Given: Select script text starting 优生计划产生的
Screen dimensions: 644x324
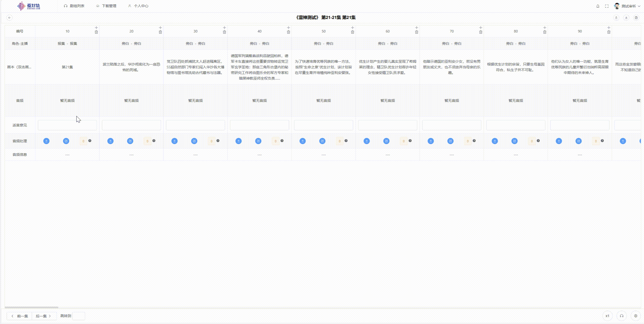Looking at the screenshot, I should 388,67.
